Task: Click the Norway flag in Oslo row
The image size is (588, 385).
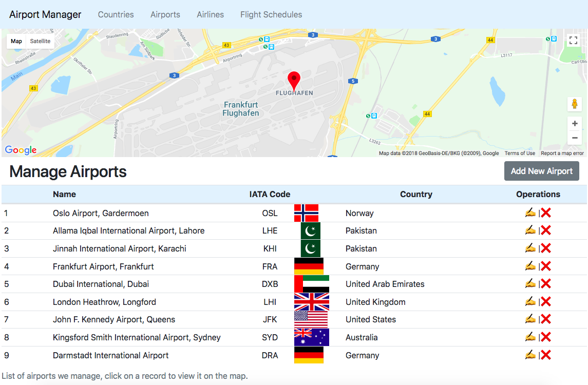Action: coord(307,213)
